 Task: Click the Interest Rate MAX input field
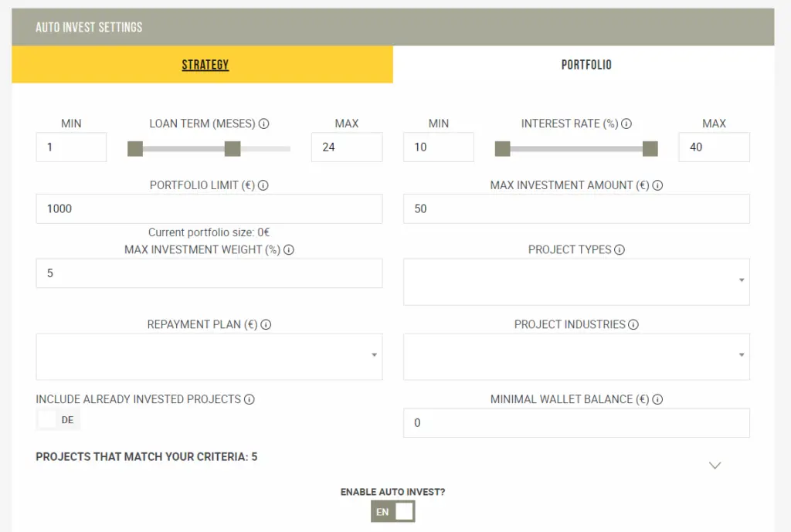coord(715,147)
